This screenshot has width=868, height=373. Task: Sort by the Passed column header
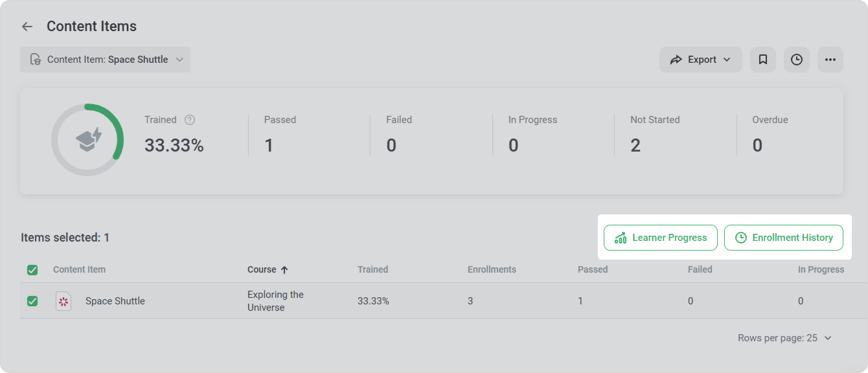point(592,269)
